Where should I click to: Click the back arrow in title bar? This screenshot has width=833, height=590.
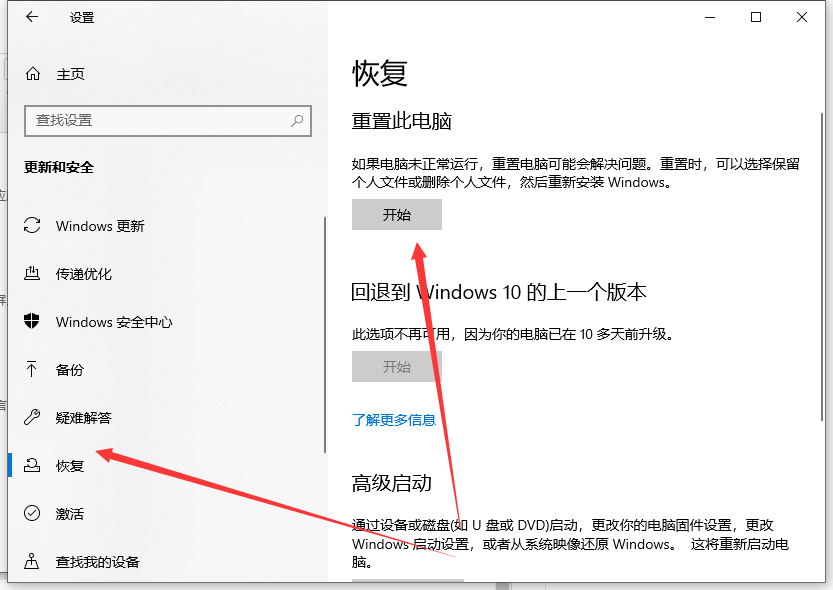pos(32,17)
